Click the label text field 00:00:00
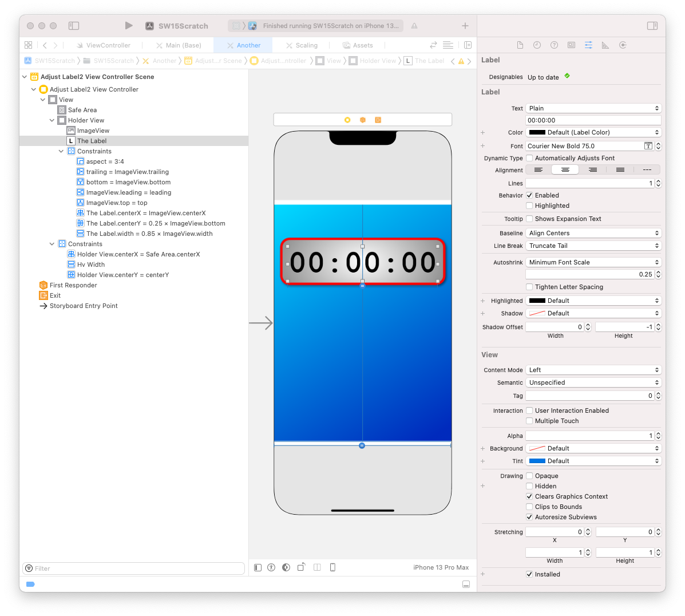Image resolution: width=685 pixels, height=616 pixels. (x=593, y=120)
